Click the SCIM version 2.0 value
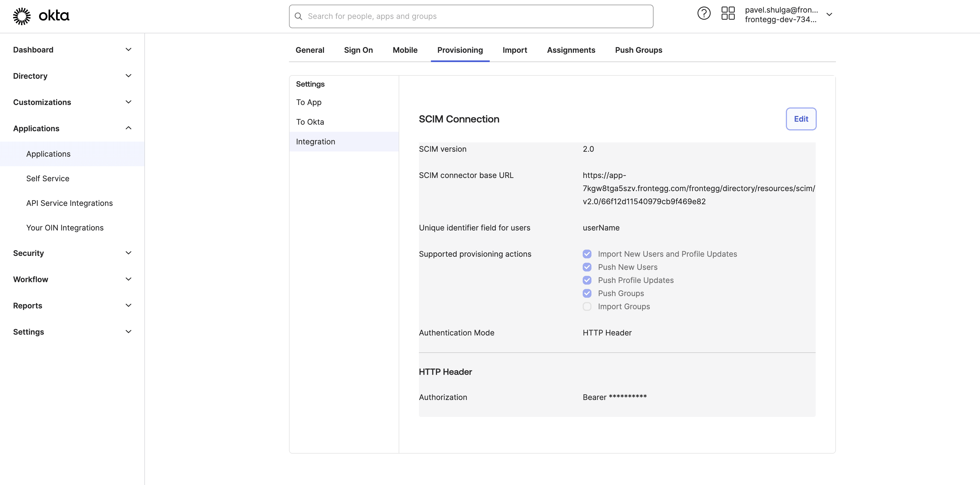 [588, 149]
